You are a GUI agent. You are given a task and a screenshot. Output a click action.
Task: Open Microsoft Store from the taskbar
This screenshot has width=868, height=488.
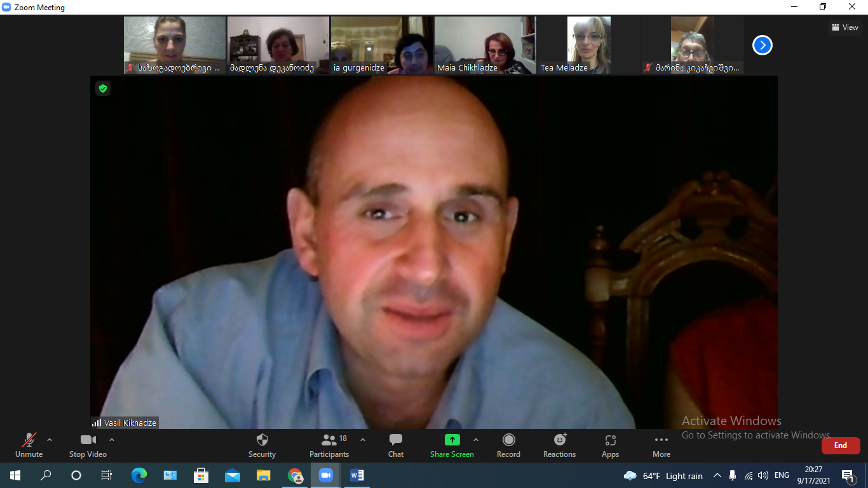pyautogui.click(x=201, y=475)
